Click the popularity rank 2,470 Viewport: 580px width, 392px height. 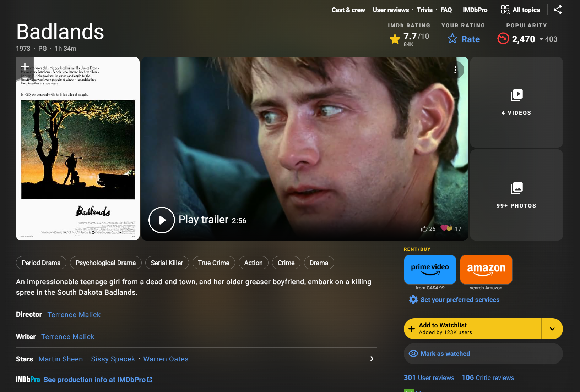pos(524,39)
